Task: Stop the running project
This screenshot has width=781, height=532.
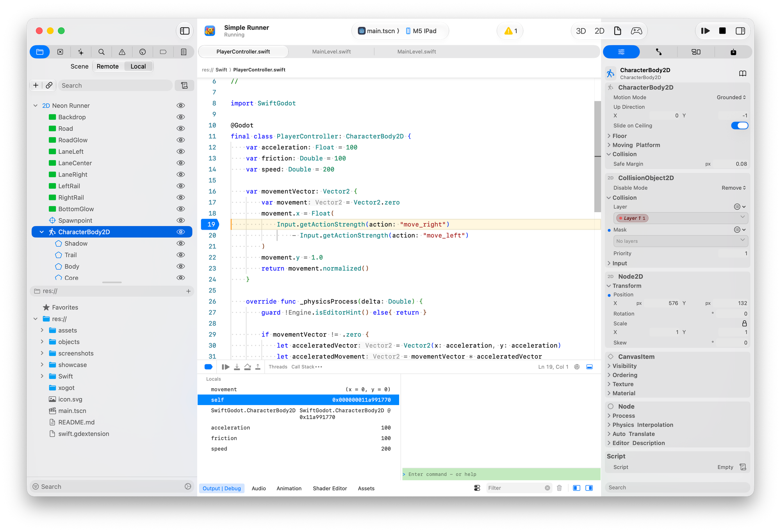Action: (722, 31)
